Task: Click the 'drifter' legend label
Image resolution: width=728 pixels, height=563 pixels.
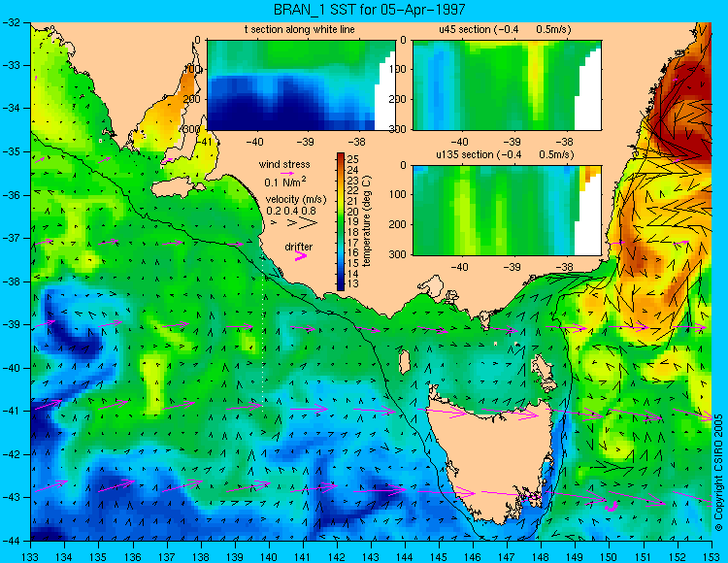Action: pyautogui.click(x=299, y=247)
